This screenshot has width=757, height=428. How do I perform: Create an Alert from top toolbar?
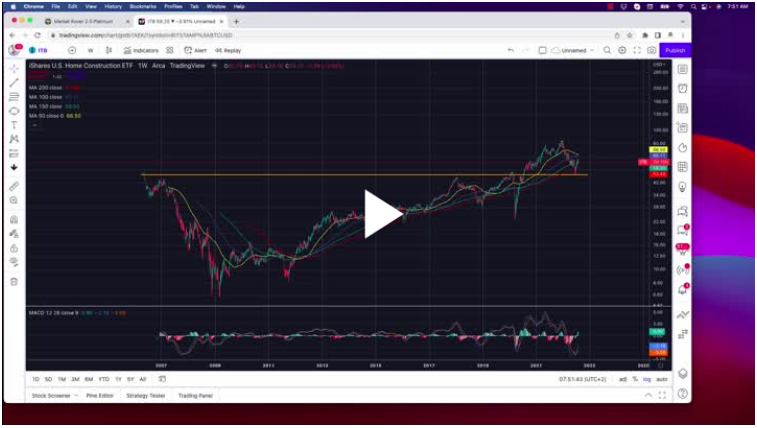tap(196, 50)
